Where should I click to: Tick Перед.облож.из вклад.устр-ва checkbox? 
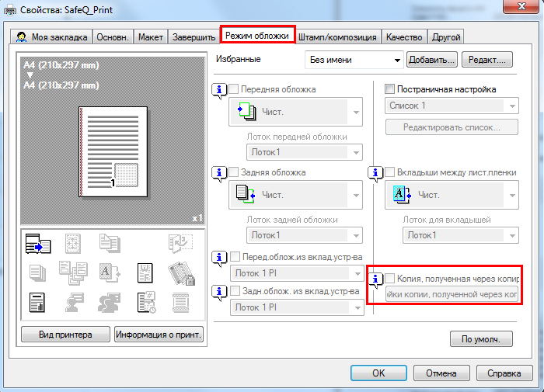pos(235,257)
